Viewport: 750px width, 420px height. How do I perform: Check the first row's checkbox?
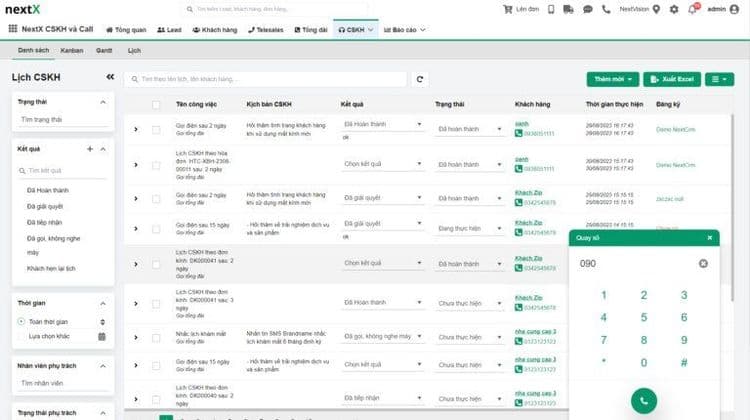coord(156,130)
